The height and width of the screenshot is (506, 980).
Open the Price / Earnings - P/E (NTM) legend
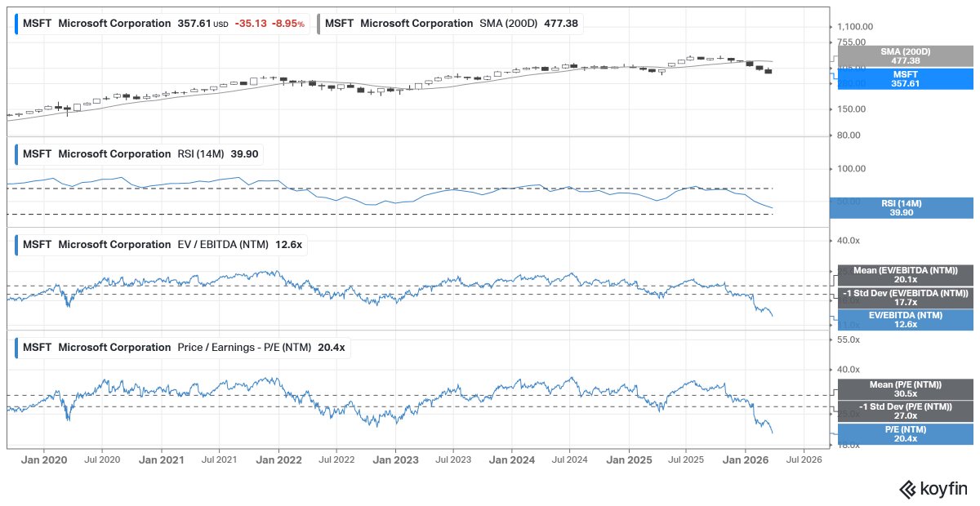click(184, 347)
